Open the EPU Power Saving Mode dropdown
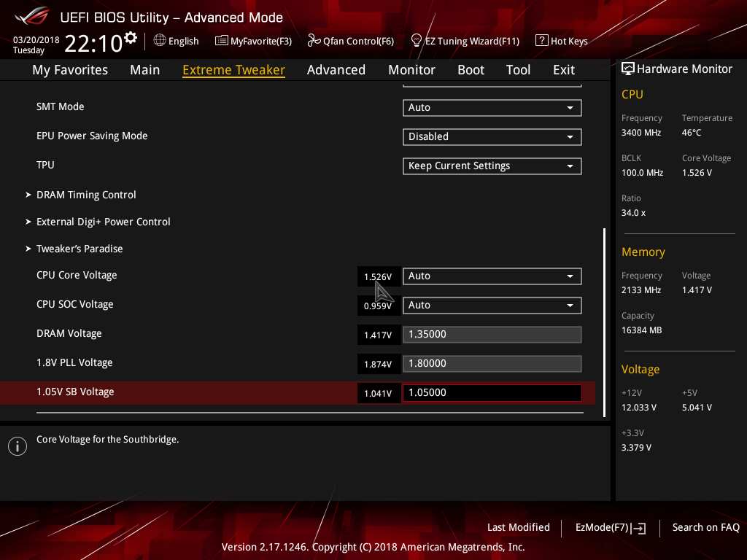 click(x=492, y=136)
